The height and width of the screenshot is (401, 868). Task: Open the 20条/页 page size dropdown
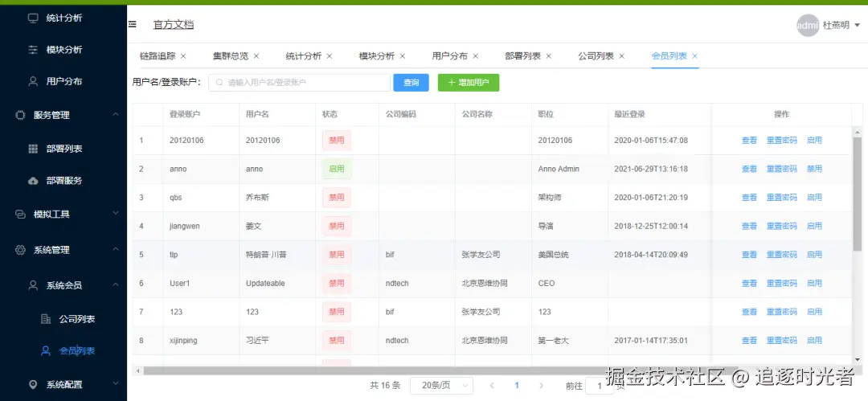441,386
